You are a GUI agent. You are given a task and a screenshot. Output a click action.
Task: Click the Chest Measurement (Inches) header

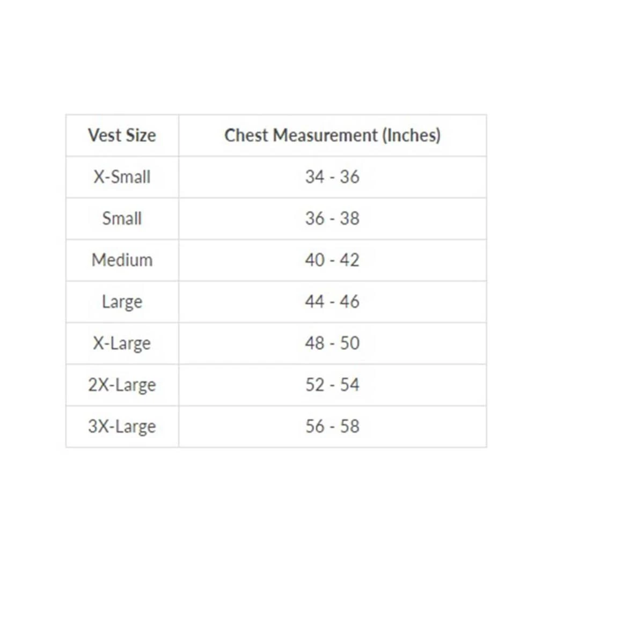[x=332, y=135]
